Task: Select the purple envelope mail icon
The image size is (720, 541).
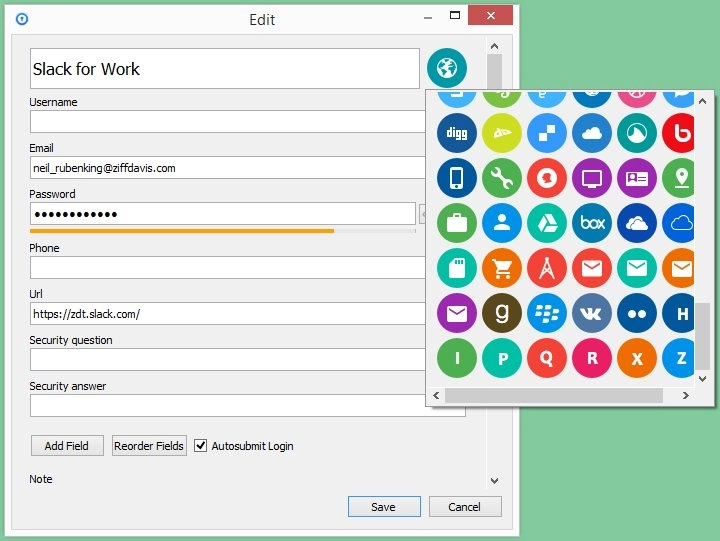Action: [456, 313]
